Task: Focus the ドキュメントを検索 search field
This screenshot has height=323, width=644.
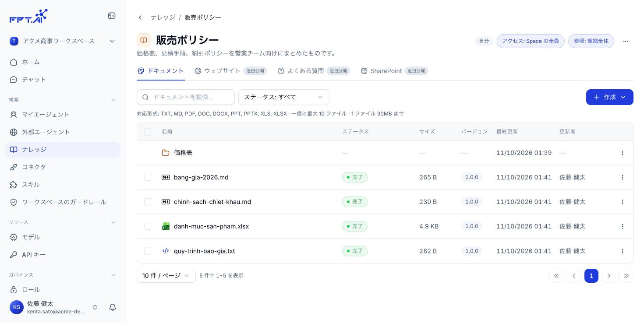Action: pyautogui.click(x=186, y=97)
